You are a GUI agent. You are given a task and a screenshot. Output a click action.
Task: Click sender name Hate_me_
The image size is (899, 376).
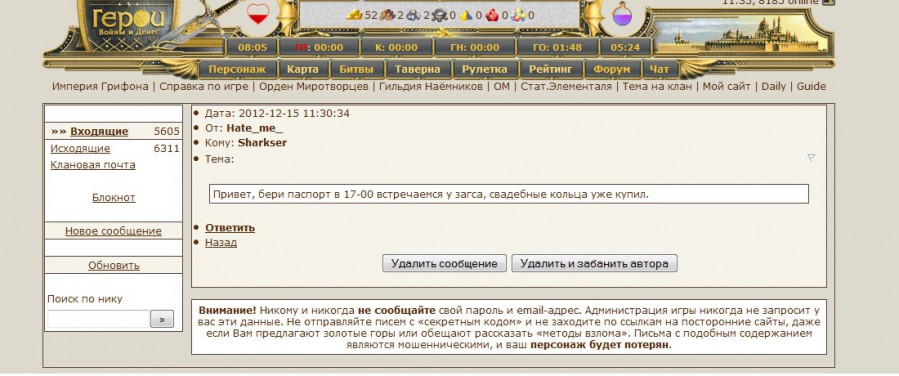click(255, 128)
